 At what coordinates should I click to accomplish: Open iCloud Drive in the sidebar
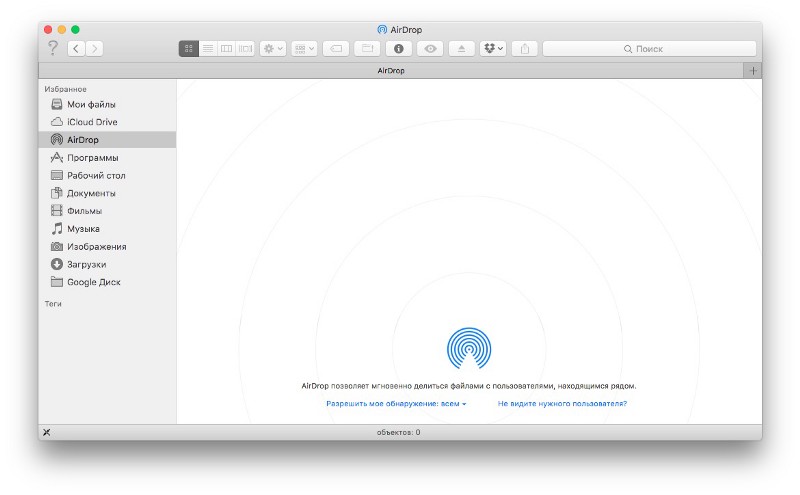pyautogui.click(x=92, y=122)
